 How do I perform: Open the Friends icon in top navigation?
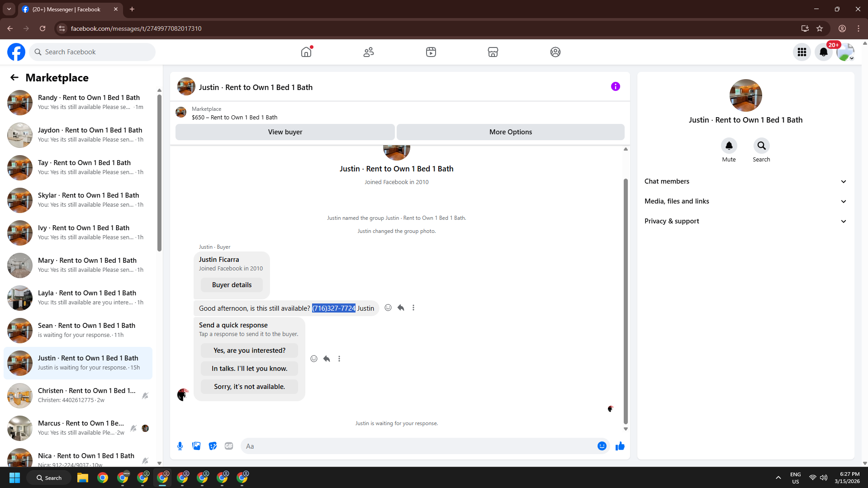coord(369,52)
